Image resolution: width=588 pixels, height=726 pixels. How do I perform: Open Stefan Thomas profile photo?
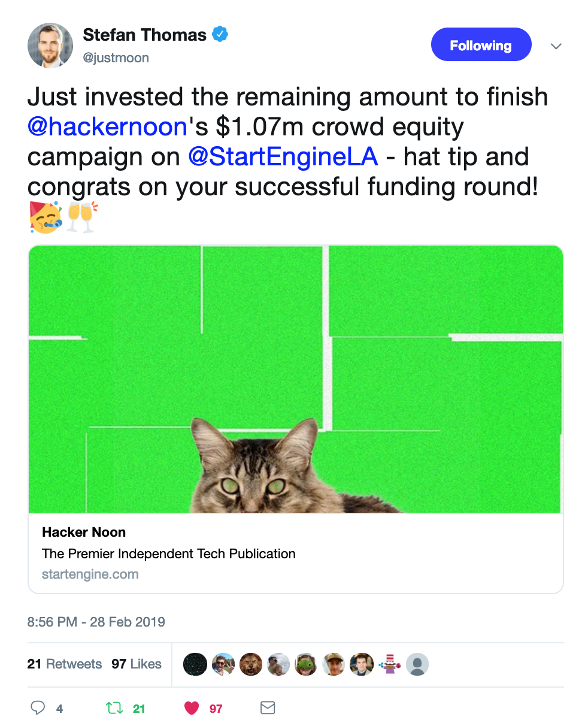(x=50, y=46)
